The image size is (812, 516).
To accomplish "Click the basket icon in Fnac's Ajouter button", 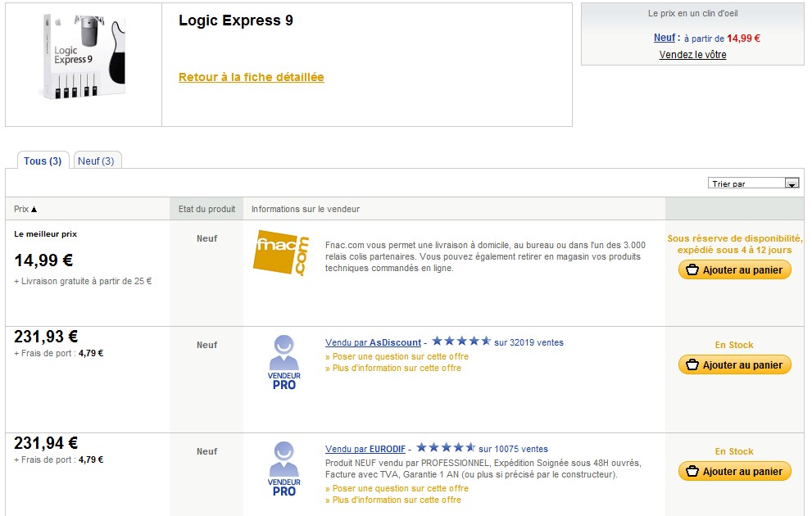I will [x=692, y=269].
